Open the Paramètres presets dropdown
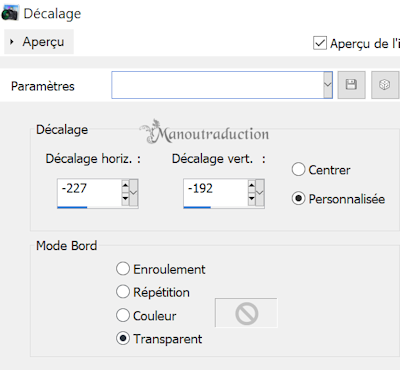400x370 pixels. [328, 85]
